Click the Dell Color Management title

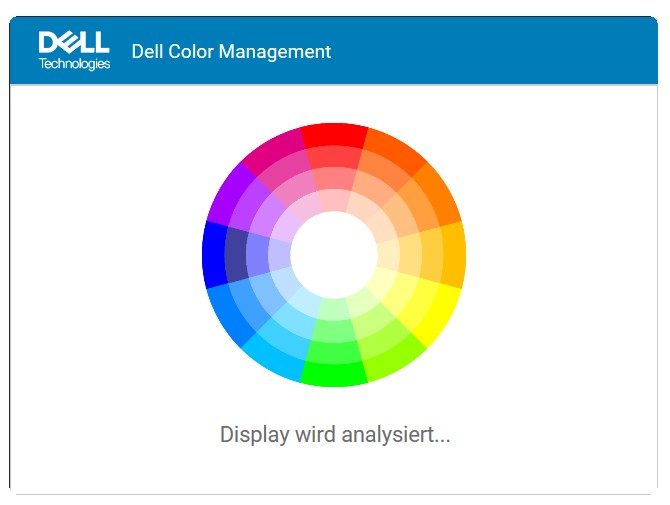[231, 52]
